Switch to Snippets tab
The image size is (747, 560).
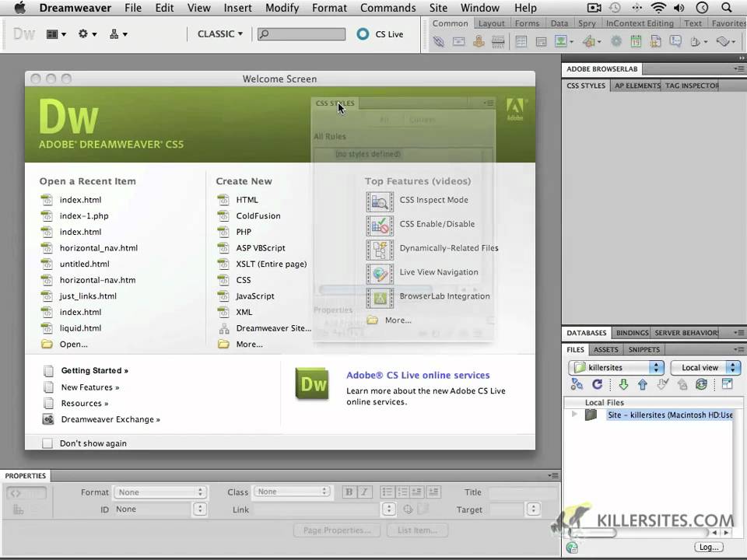[644, 349]
